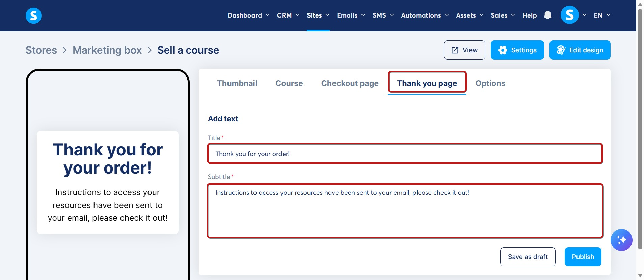Viewport: 644px width, 280px height.
Task: Switch to the Course tab
Action: click(x=289, y=83)
